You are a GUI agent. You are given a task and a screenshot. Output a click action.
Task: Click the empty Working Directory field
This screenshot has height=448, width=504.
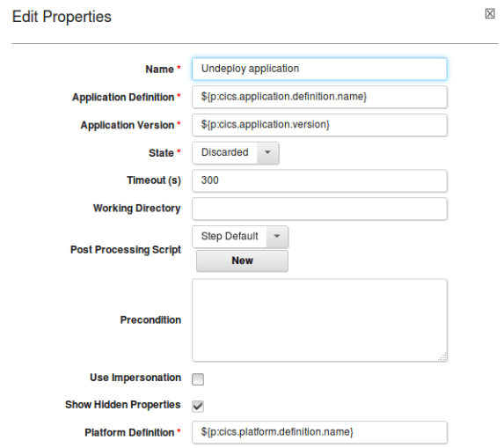(319, 209)
